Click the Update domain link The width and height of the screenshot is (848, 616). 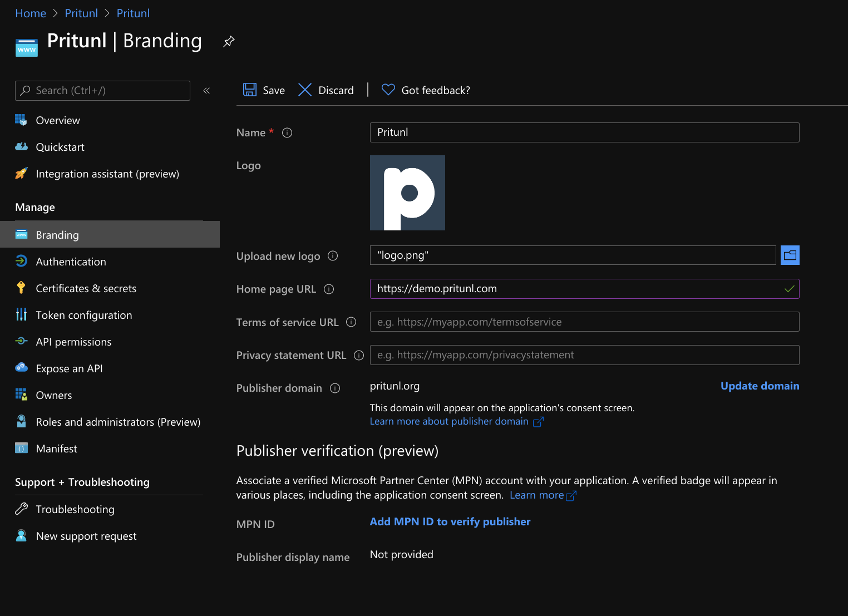pos(760,386)
